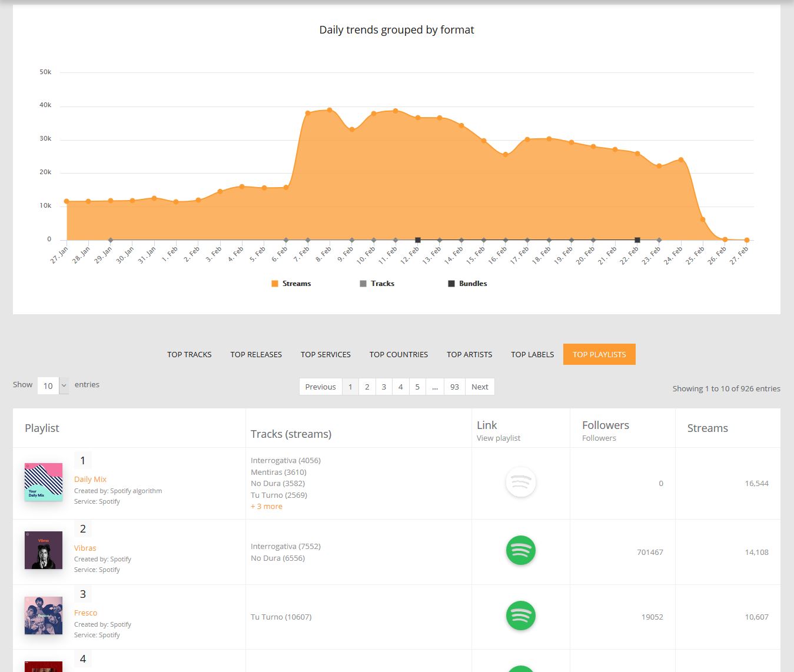Toggle the Tracks series in chart legend
The image size is (794, 672).
tap(377, 284)
